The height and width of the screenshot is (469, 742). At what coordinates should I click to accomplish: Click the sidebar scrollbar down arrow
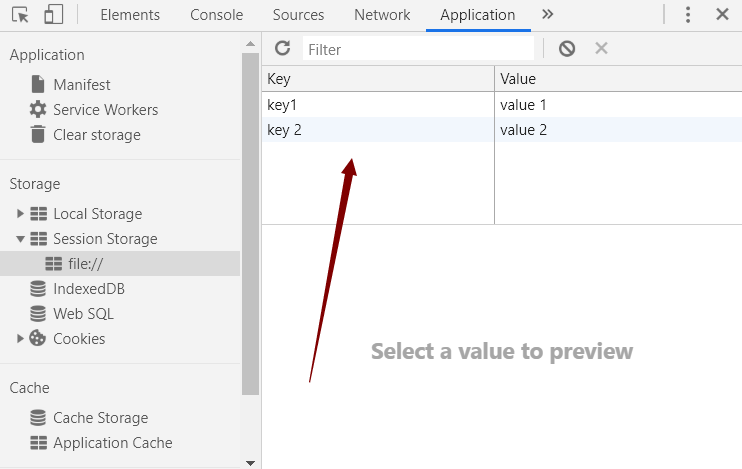[x=250, y=462]
